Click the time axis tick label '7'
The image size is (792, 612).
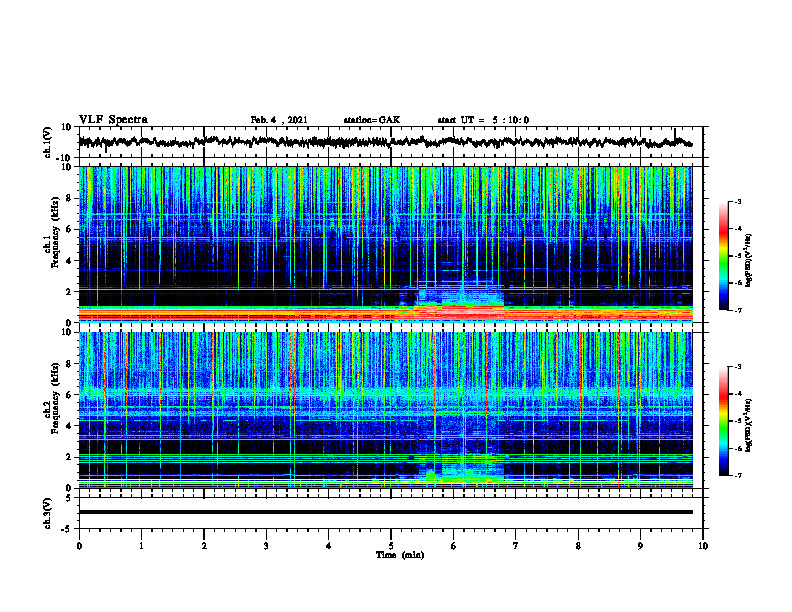pos(516,546)
